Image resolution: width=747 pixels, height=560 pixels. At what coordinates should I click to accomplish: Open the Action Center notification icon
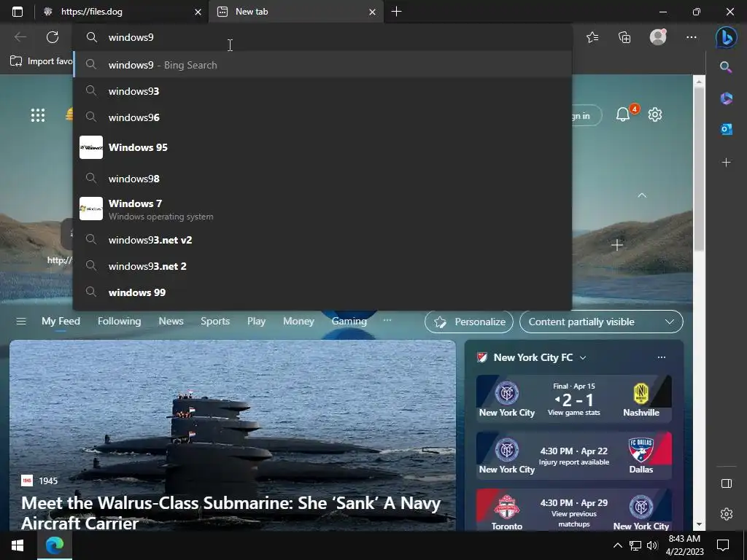pyautogui.click(x=723, y=545)
